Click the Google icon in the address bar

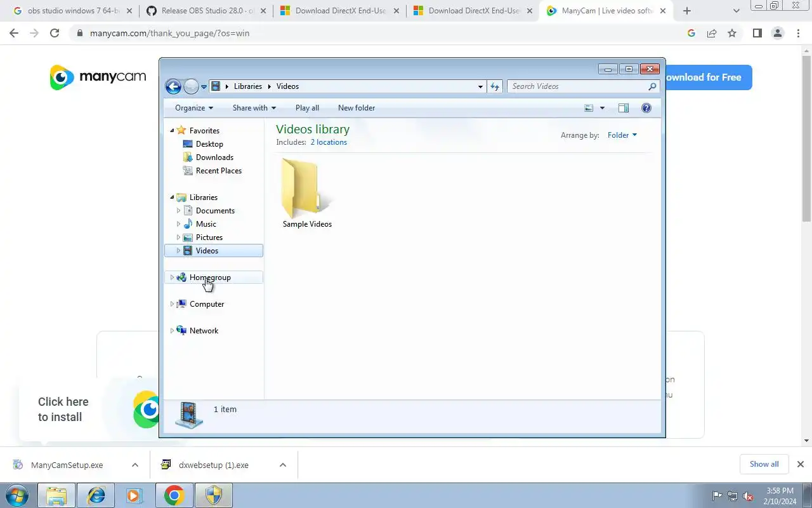(x=691, y=33)
